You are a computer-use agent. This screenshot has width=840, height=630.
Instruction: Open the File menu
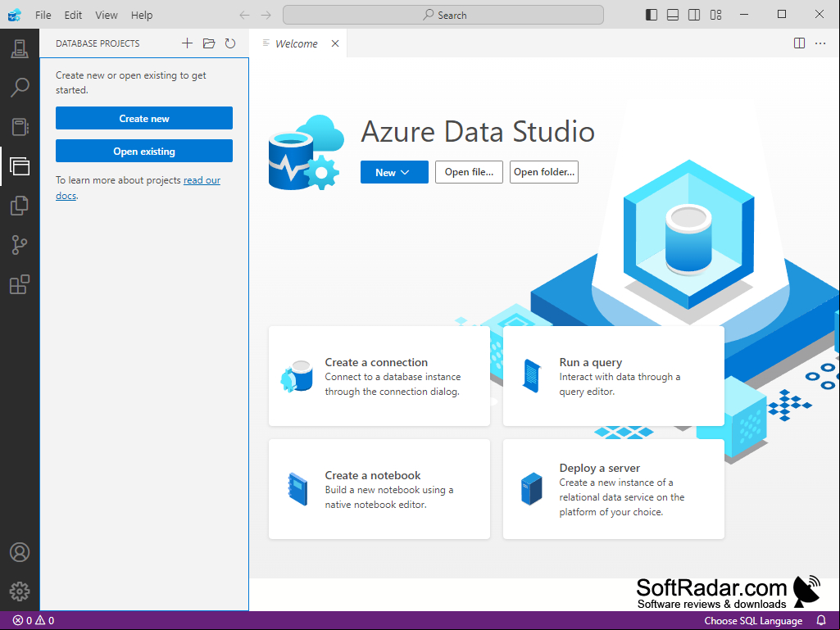pos(43,15)
